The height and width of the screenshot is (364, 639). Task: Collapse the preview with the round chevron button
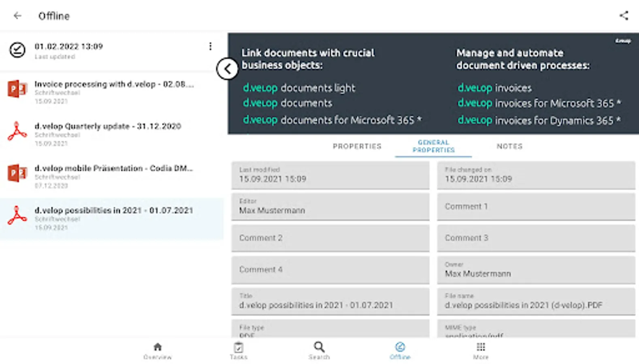click(227, 69)
